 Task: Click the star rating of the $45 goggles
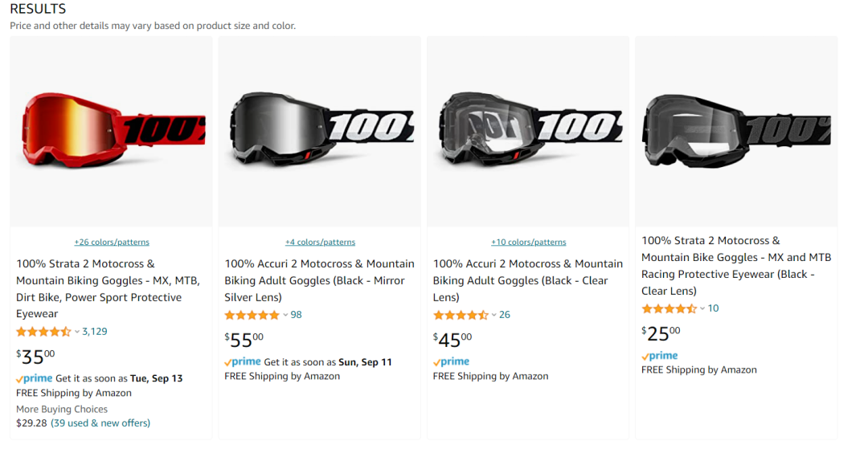pyautogui.click(x=461, y=315)
